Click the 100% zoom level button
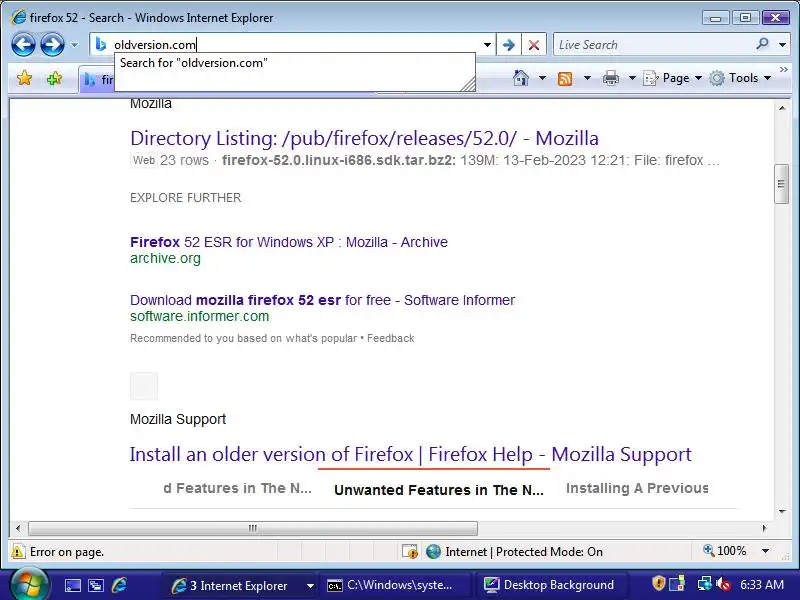This screenshot has width=800, height=600. (724, 551)
